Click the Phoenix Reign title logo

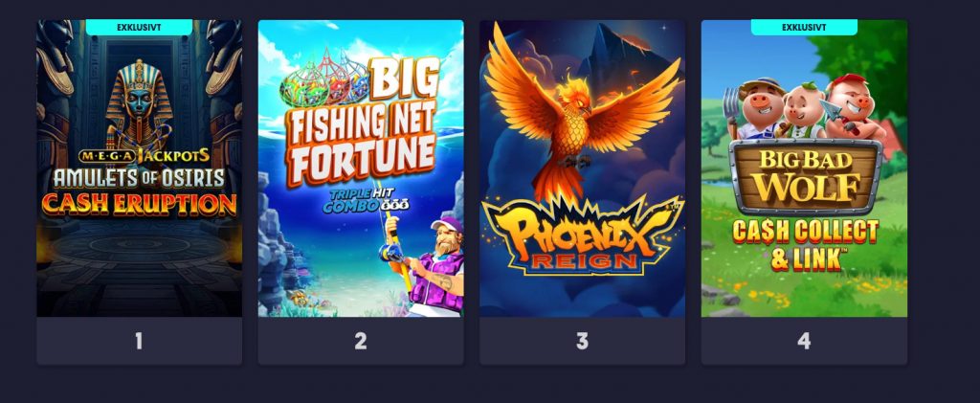pyautogui.click(x=583, y=236)
